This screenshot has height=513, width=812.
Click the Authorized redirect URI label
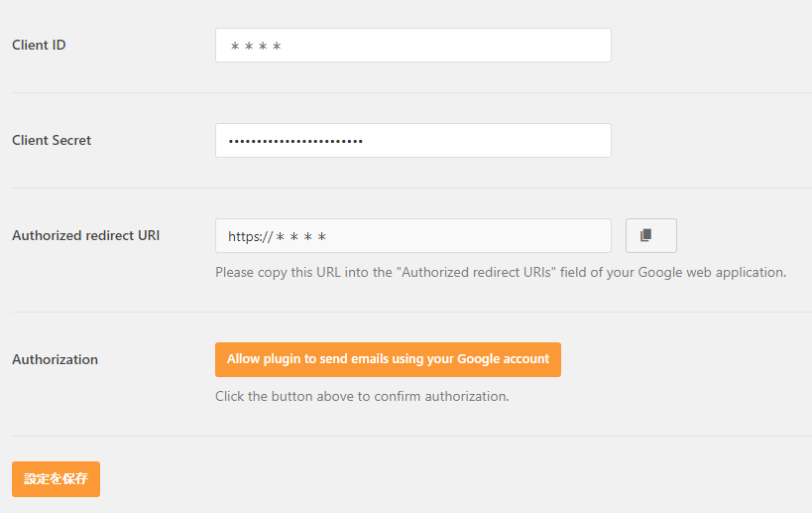coord(85,235)
